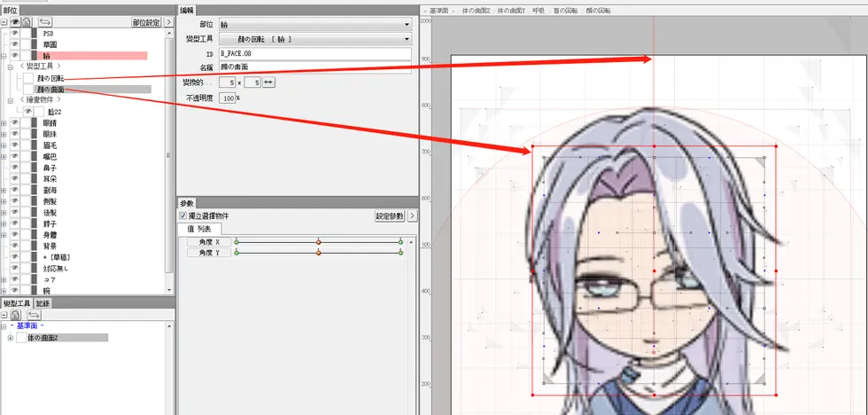Hide the 臉22 drawing object

pyautogui.click(x=27, y=112)
